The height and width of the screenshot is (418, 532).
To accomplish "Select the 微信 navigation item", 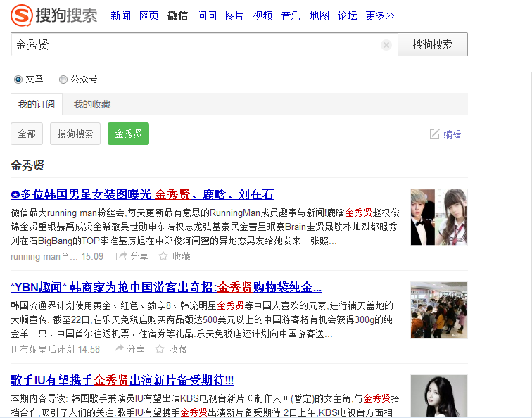I will pos(177,15).
